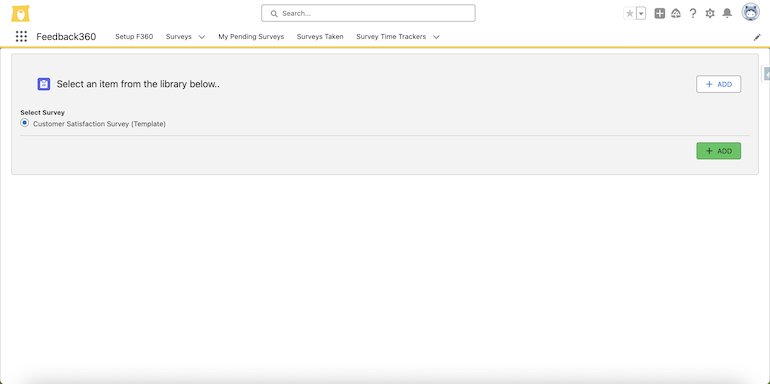Open the notifications bell icon

(x=727, y=14)
